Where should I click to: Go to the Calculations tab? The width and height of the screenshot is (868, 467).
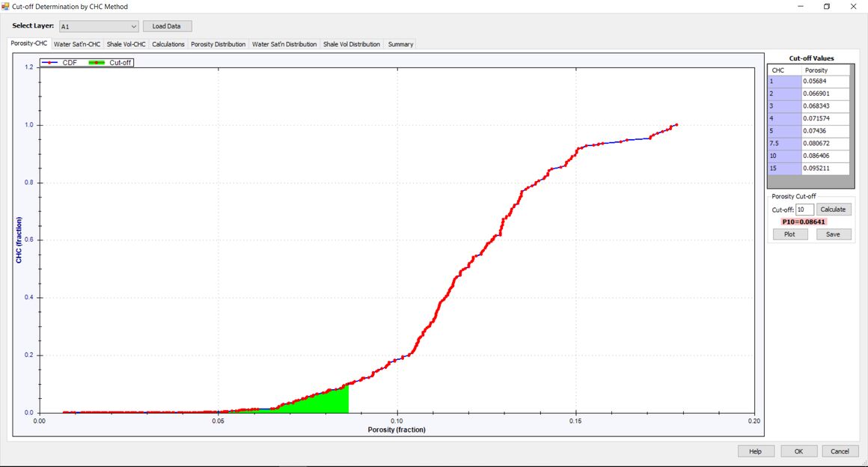click(168, 44)
